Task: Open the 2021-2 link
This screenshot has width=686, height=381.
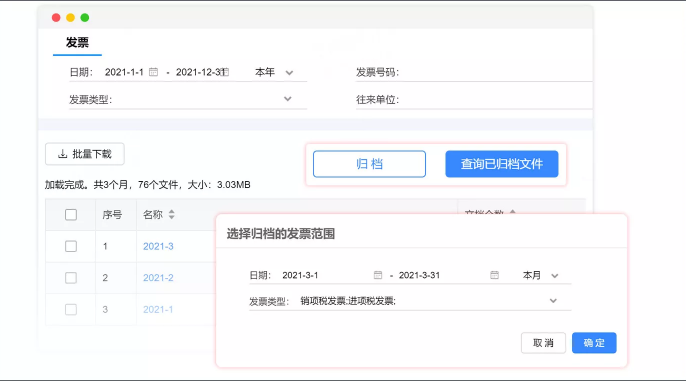Action: pos(158,278)
